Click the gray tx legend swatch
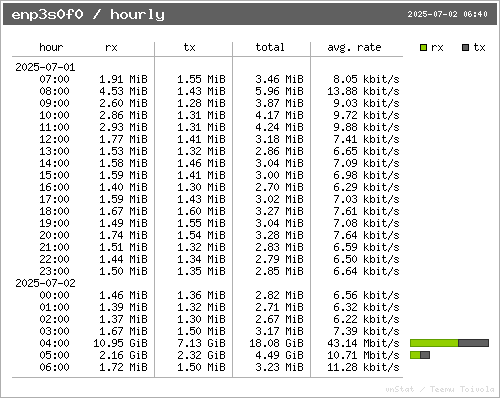This screenshot has width=500, height=398. pyautogui.click(x=466, y=48)
